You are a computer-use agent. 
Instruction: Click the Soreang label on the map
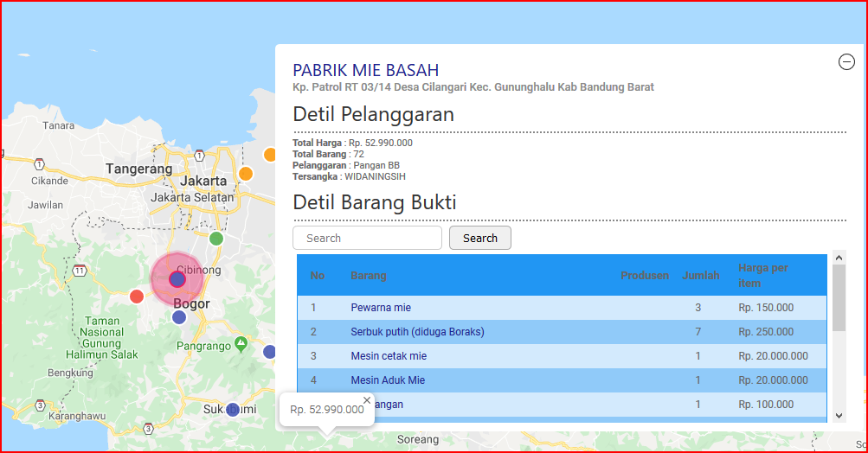418,440
